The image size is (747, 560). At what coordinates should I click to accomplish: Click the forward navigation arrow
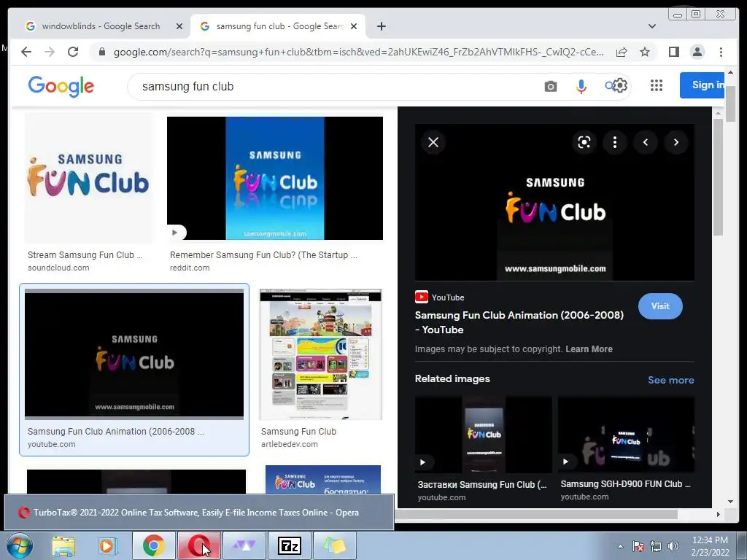tap(50, 52)
